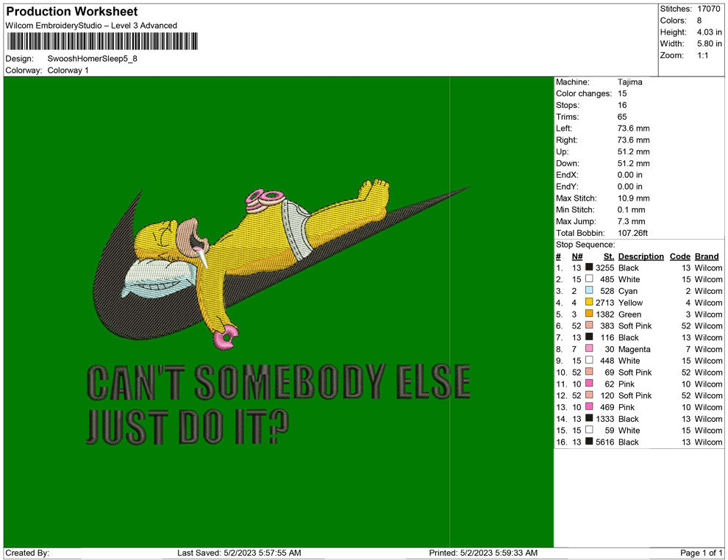Click the yellow swatch in stop row 4

[589, 302]
